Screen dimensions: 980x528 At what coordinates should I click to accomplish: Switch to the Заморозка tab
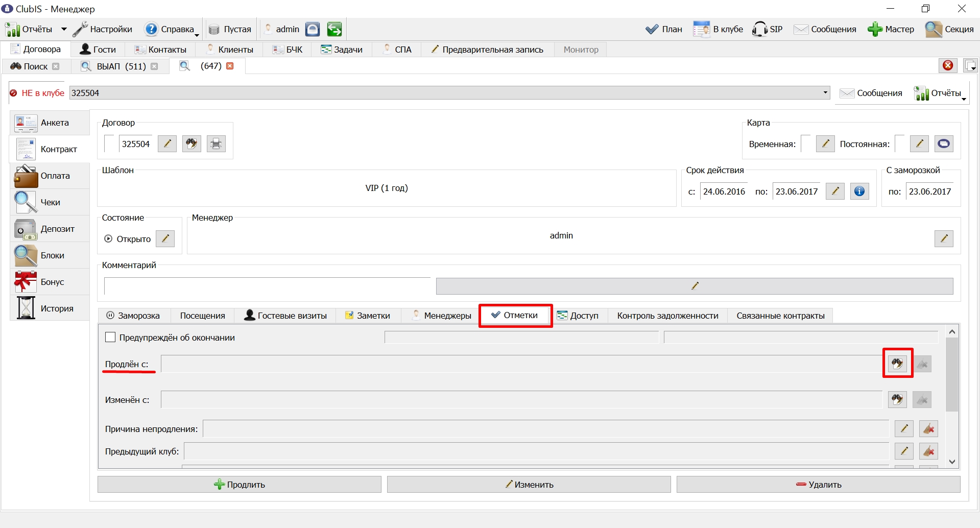pos(133,316)
